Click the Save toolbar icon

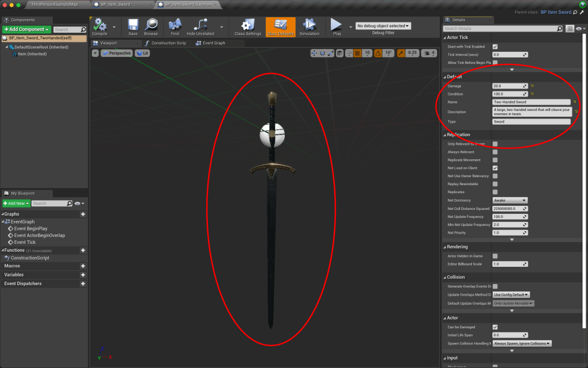click(x=133, y=24)
